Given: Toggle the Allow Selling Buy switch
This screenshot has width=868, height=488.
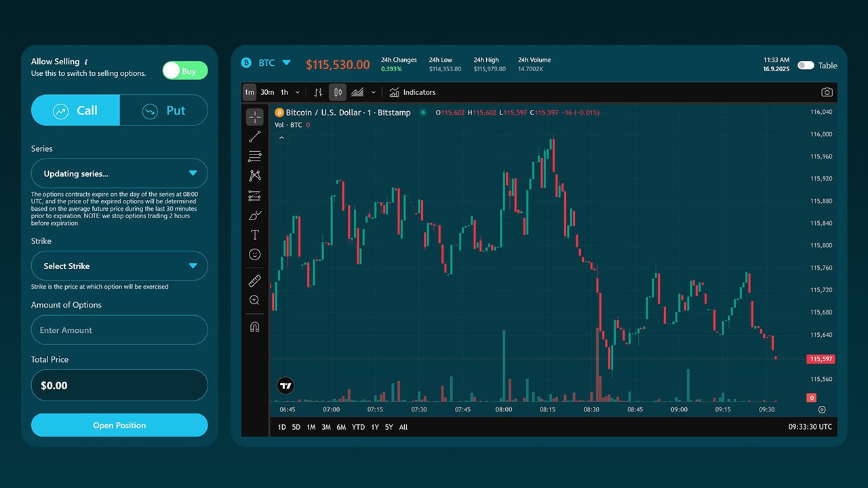Looking at the screenshot, I should click(x=185, y=71).
